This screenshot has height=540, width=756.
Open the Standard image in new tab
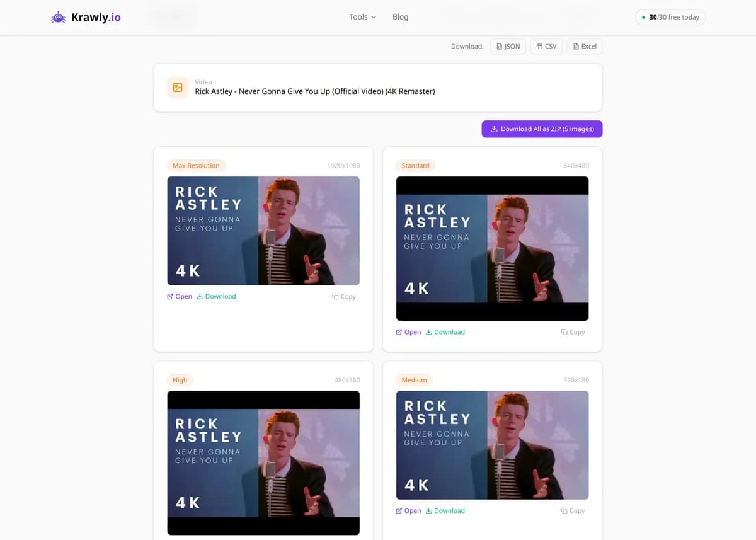coord(408,332)
